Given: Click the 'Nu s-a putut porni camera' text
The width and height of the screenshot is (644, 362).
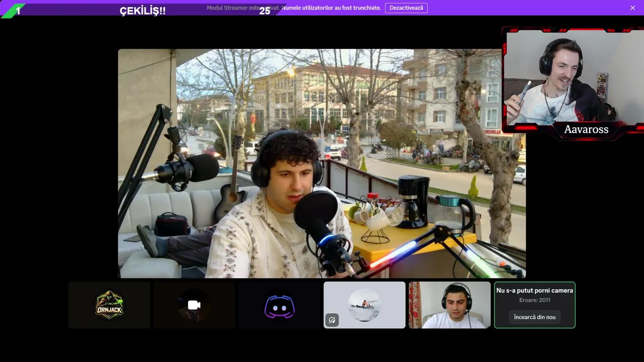Looking at the screenshot, I should click(535, 291).
